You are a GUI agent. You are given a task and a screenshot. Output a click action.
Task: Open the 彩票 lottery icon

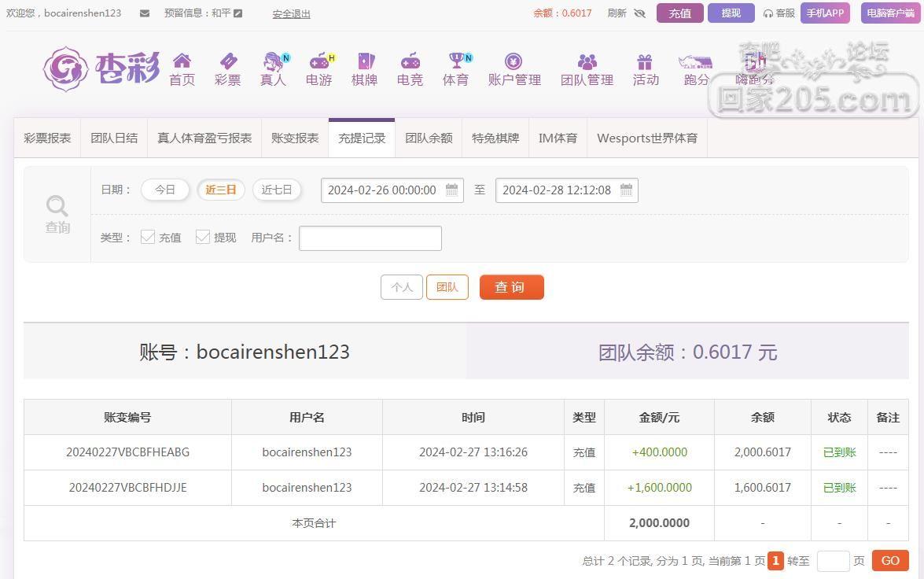pos(227,61)
